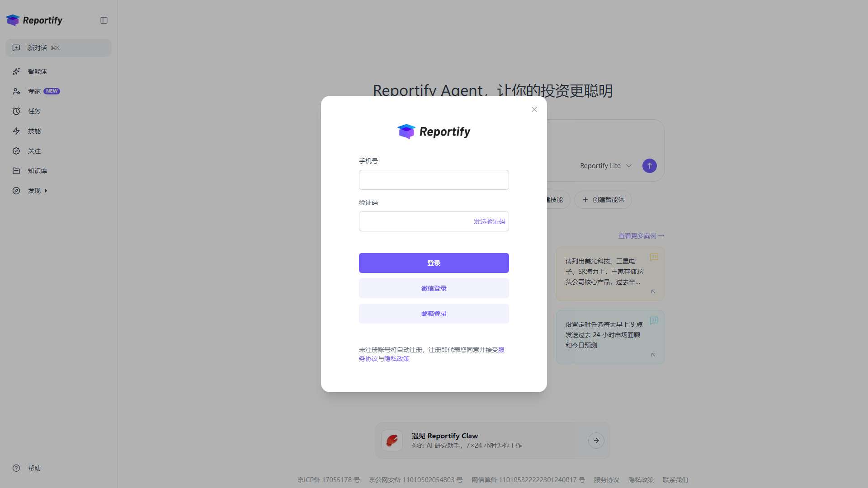Image resolution: width=868 pixels, height=488 pixels.
Task: Click 京ICP备 17055178 号 footer link
Action: (329, 480)
